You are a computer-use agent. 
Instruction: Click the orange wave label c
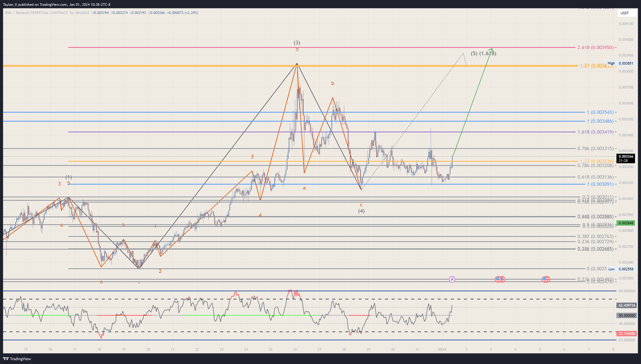(x=361, y=205)
